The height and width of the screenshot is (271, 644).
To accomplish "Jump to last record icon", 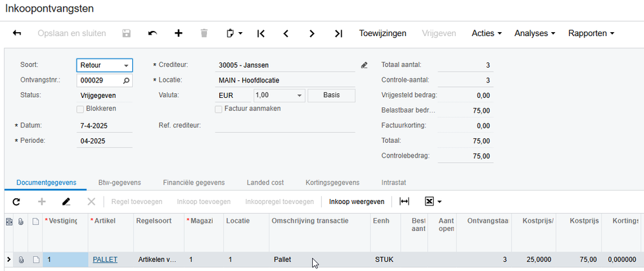I will (x=338, y=33).
